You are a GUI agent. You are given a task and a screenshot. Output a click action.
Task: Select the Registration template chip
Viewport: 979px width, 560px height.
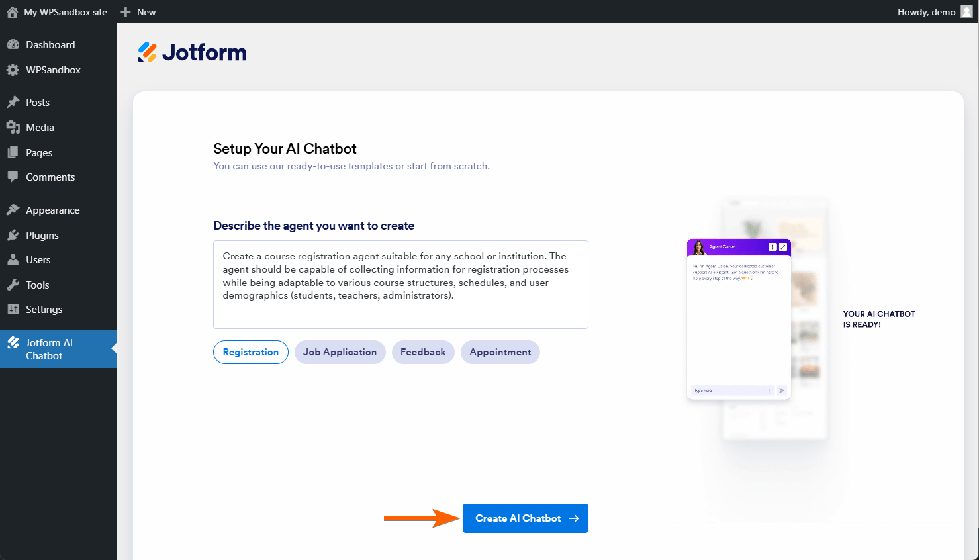click(250, 352)
